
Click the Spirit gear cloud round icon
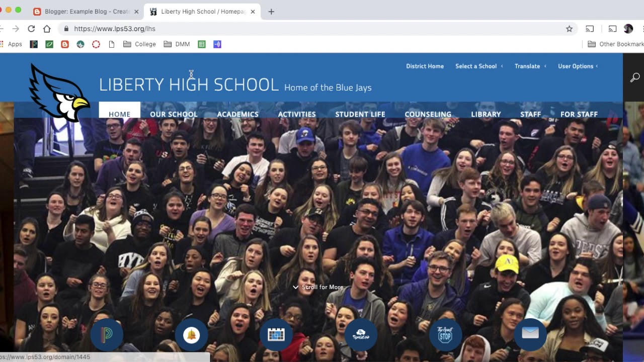click(361, 334)
